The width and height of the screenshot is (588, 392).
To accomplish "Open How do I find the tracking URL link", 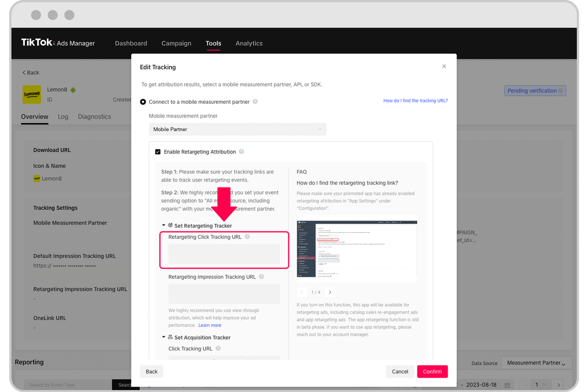I will (415, 101).
